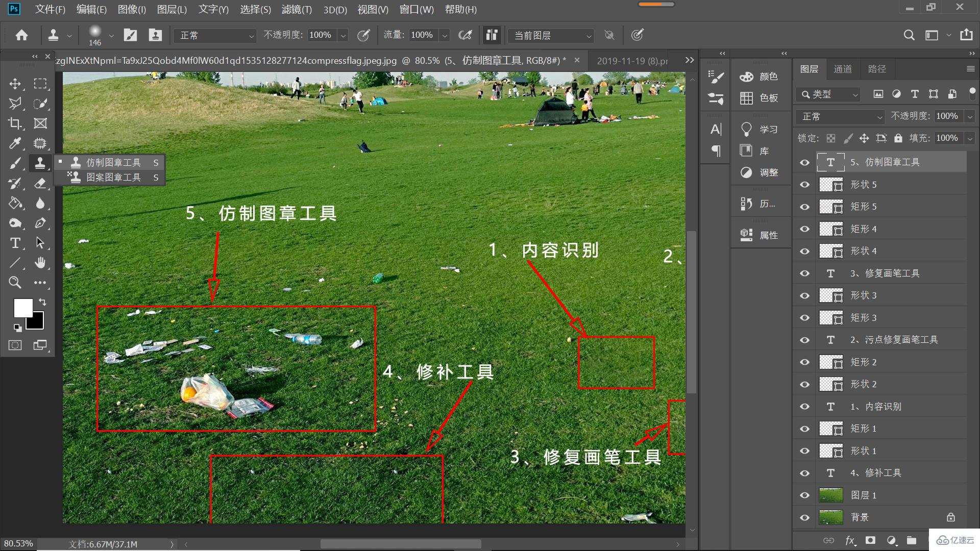Open the 不透明度 dropdown arrow in options bar

click(x=344, y=35)
